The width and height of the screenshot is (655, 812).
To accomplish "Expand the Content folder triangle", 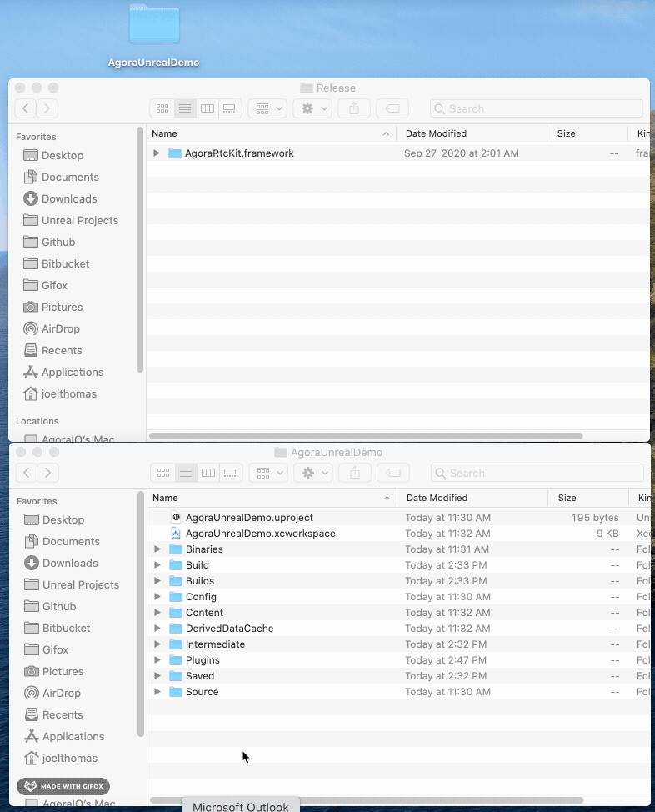I will pos(157,612).
